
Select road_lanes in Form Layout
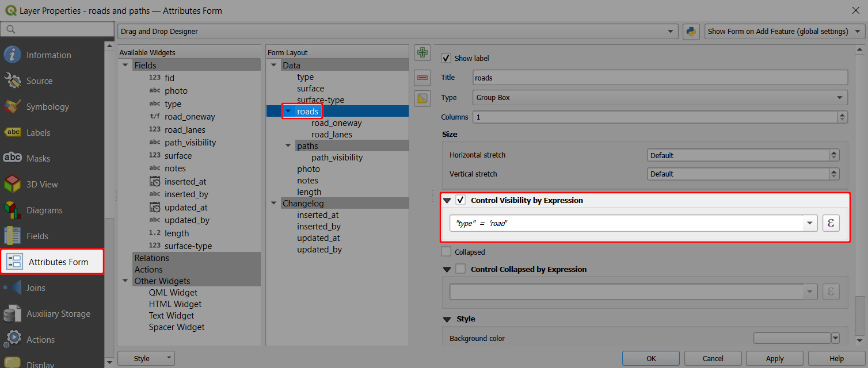pyautogui.click(x=332, y=135)
